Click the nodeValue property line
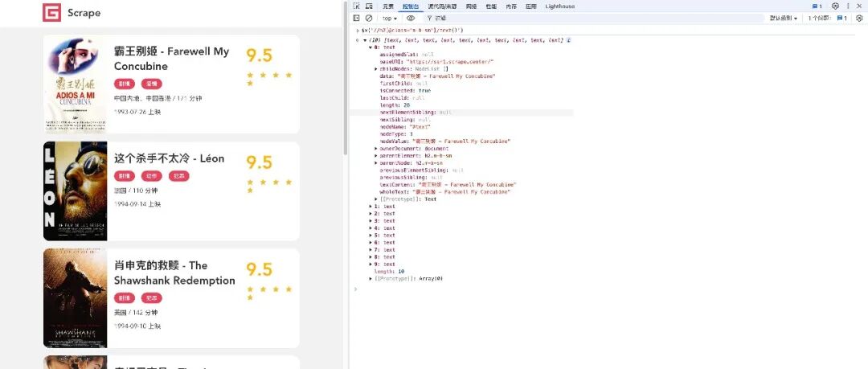This screenshot has width=868, height=369. click(x=445, y=141)
